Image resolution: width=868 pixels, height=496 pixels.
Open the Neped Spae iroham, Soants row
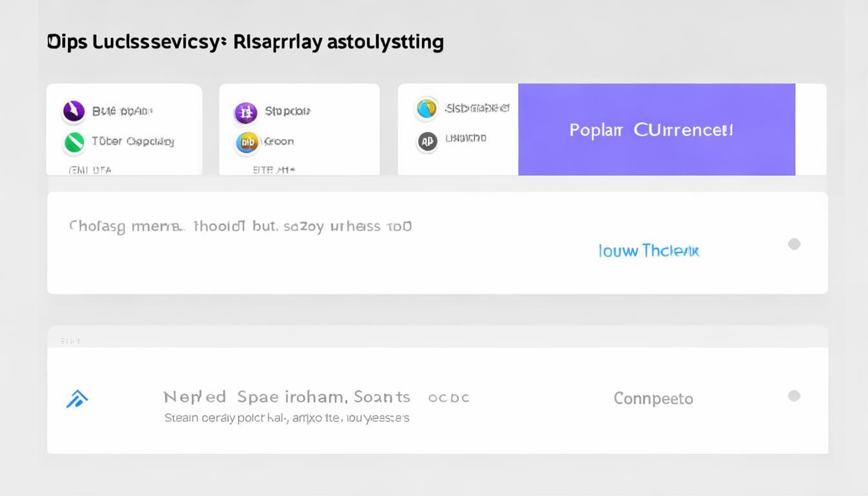438,400
